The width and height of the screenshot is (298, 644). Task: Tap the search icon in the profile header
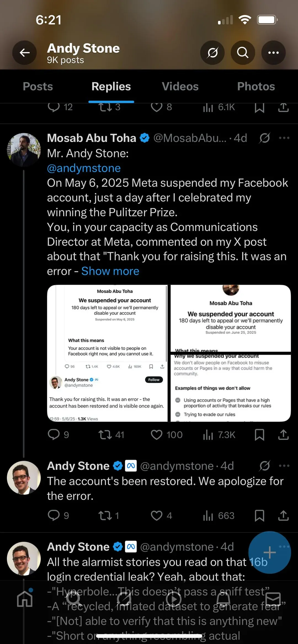243,52
